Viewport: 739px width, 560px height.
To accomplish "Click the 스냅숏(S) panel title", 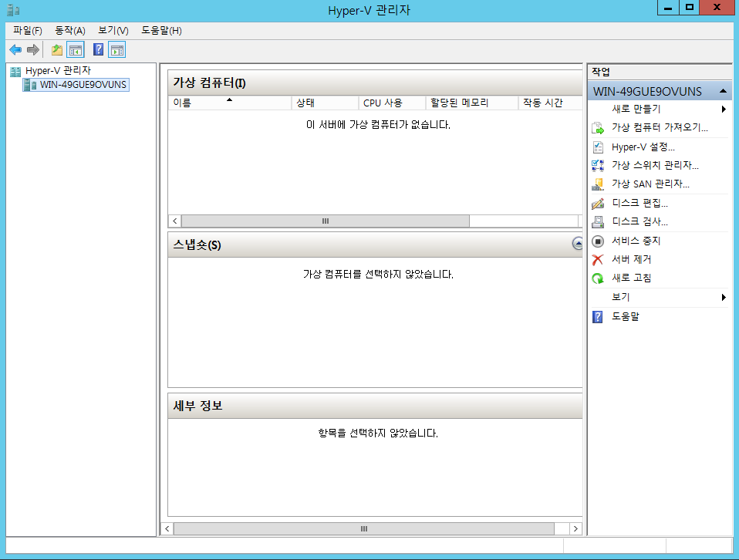I will pyautogui.click(x=197, y=245).
